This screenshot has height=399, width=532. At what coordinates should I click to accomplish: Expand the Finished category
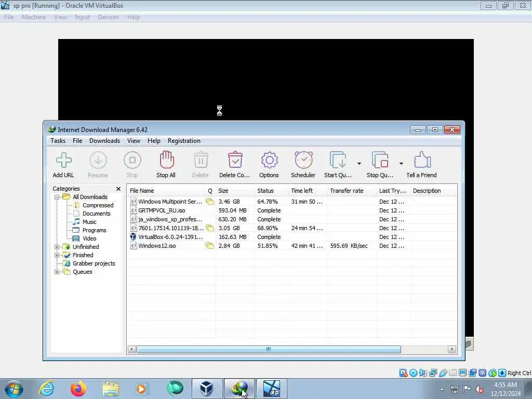pos(57,255)
